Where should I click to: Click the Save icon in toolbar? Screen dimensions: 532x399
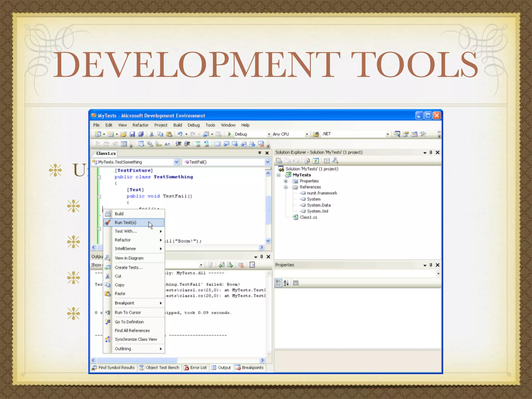tap(132, 134)
